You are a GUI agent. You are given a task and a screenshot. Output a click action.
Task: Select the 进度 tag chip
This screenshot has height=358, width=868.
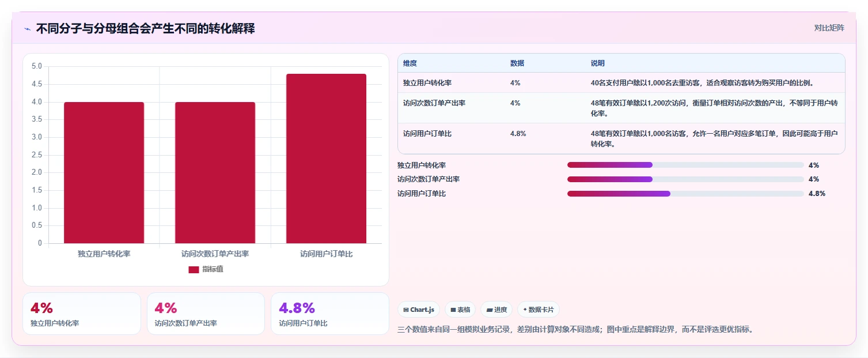(496, 310)
